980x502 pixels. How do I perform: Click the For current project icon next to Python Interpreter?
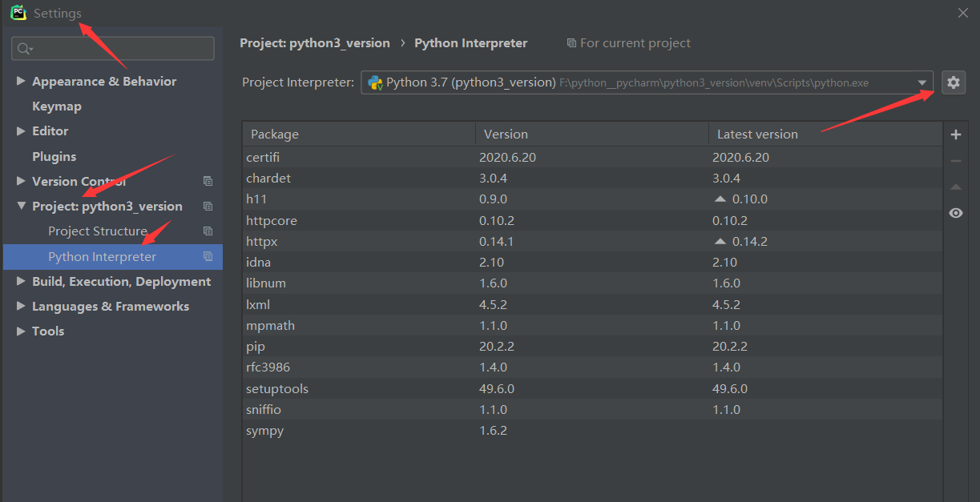pos(571,42)
